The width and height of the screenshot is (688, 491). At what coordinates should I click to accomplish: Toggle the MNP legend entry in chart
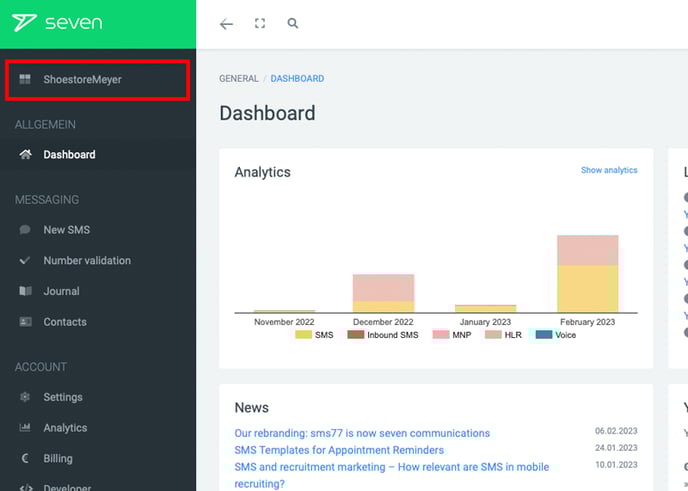coord(453,335)
